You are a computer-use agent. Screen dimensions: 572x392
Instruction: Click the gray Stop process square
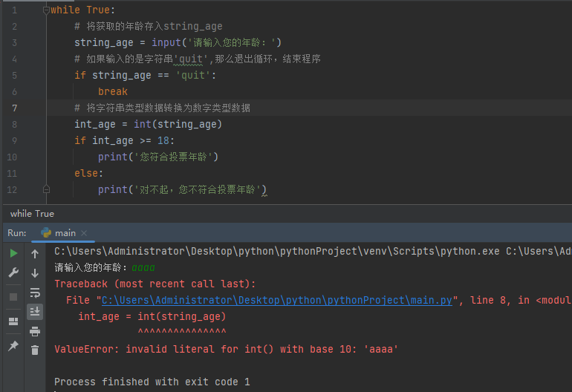13,297
